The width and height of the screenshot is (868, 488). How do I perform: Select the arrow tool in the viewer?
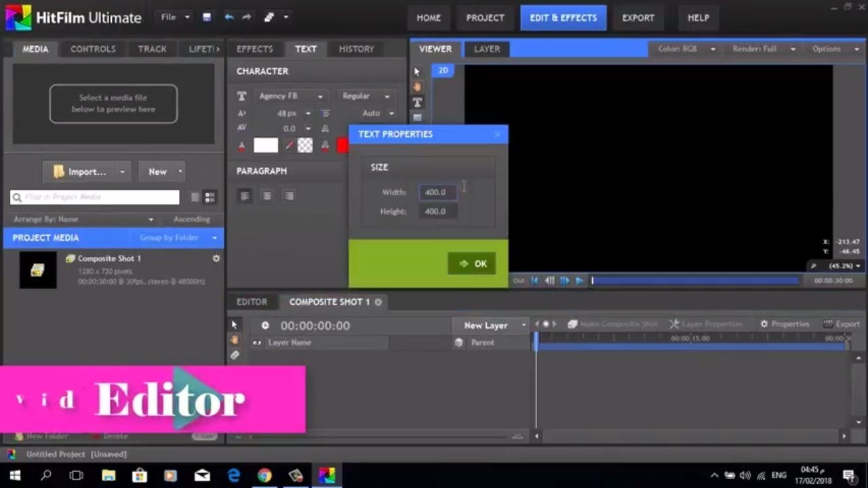coord(417,72)
